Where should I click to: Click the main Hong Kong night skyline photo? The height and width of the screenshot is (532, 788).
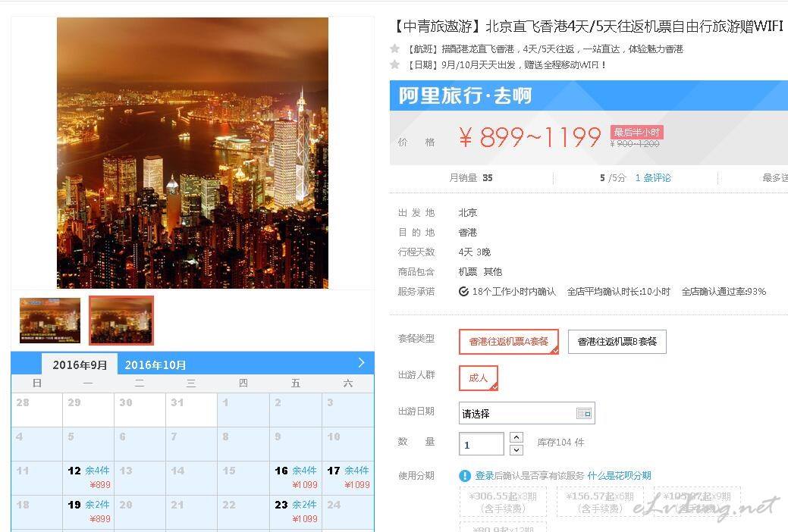193,153
